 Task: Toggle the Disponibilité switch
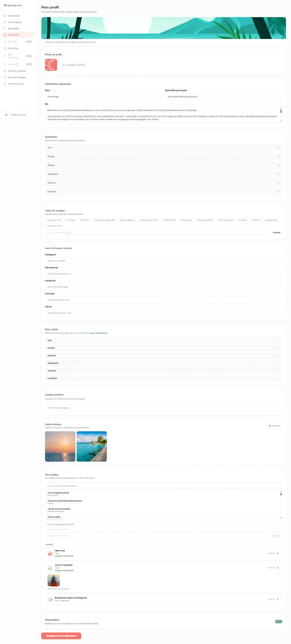(x=279, y=622)
